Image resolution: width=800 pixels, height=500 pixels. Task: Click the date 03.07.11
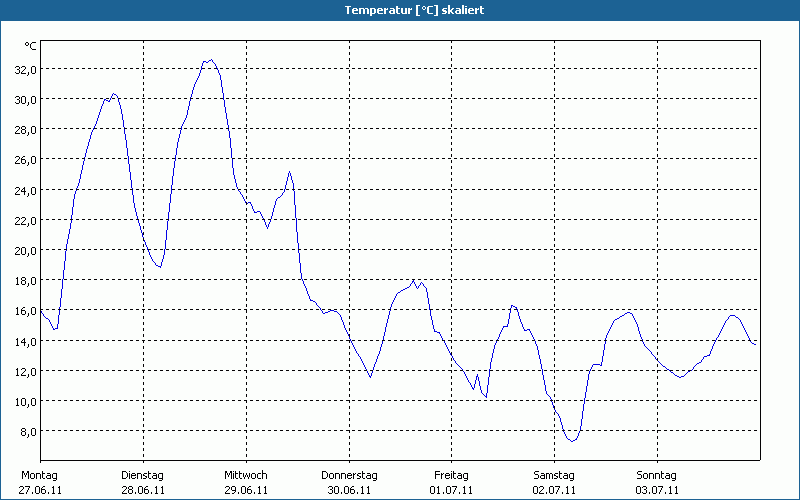(x=657, y=490)
